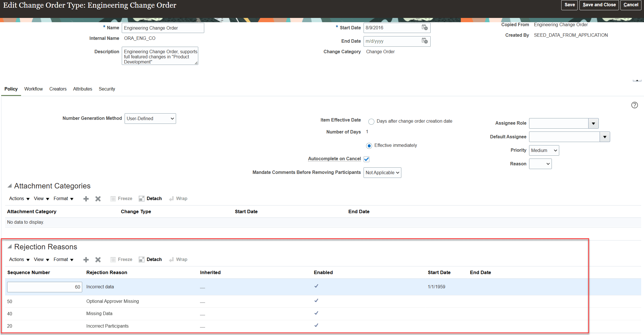Open the Number Generation Method dropdown
The image size is (644, 335).
coord(150,118)
